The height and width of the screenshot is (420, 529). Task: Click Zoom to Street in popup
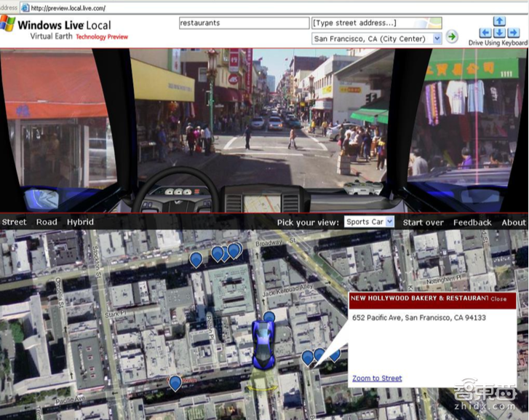pyautogui.click(x=377, y=379)
